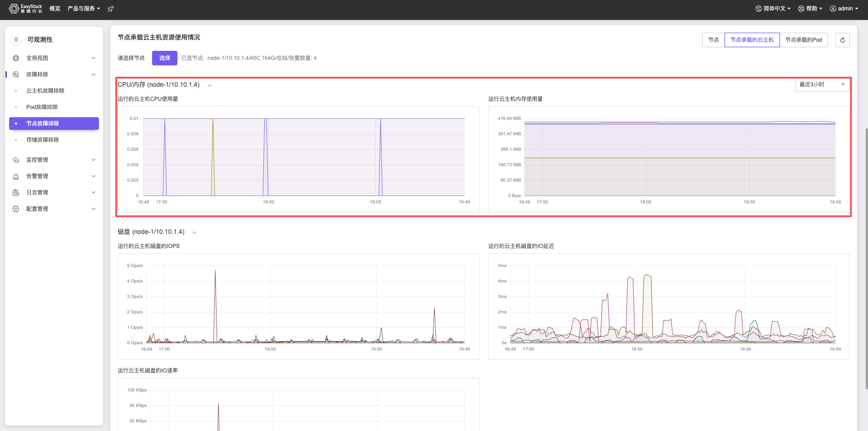Switch to 节点承载的云主机 tab
The height and width of the screenshot is (431, 868).
pos(752,40)
